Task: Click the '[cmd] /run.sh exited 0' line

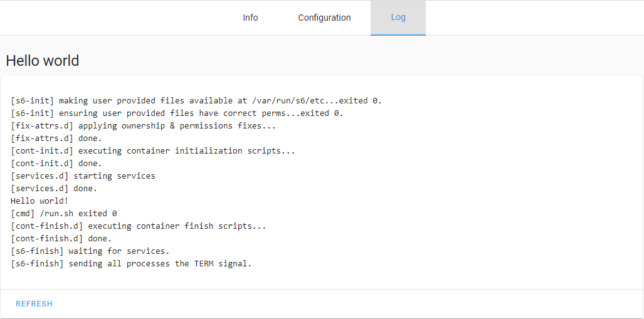Action: coord(63,214)
